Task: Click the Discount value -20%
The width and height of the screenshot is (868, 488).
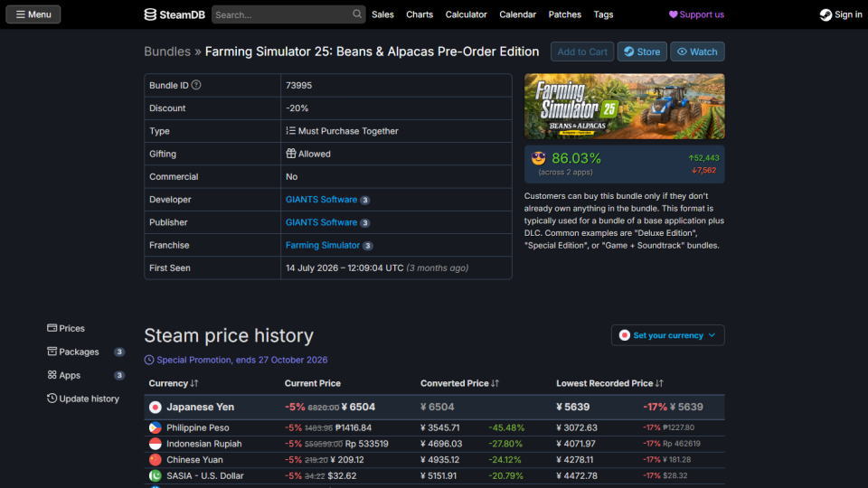Action: coord(297,108)
